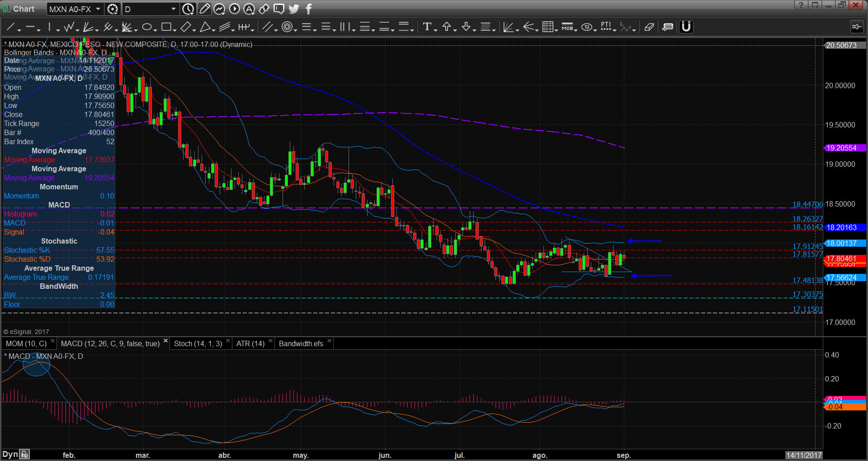The height and width of the screenshot is (461, 868).
Task: Open the D interval dropdown
Action: pos(174,9)
